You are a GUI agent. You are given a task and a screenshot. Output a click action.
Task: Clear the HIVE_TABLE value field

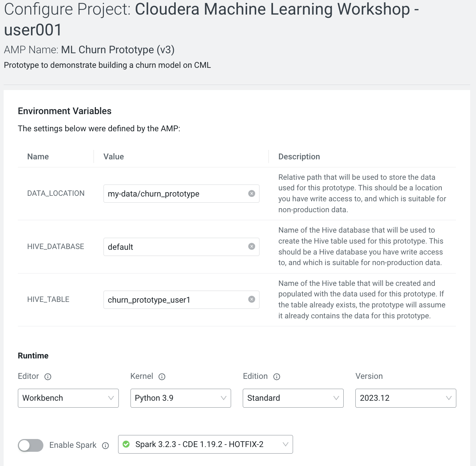coord(251,299)
